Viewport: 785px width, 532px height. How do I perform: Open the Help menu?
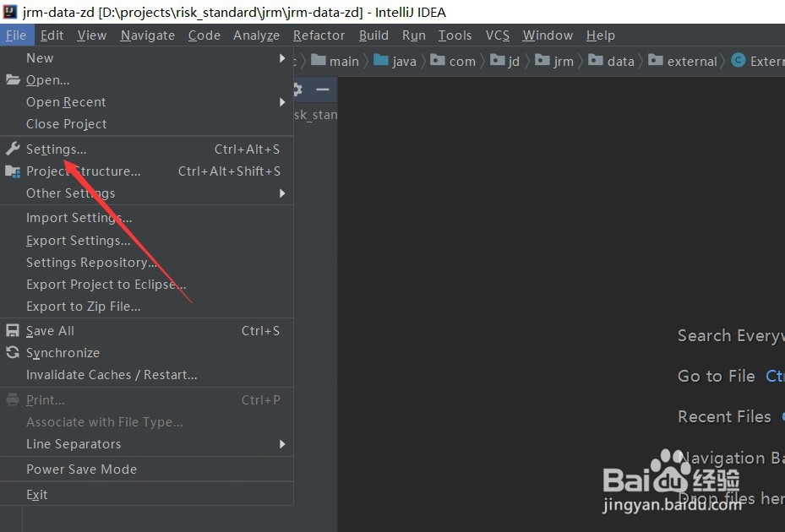click(x=600, y=35)
